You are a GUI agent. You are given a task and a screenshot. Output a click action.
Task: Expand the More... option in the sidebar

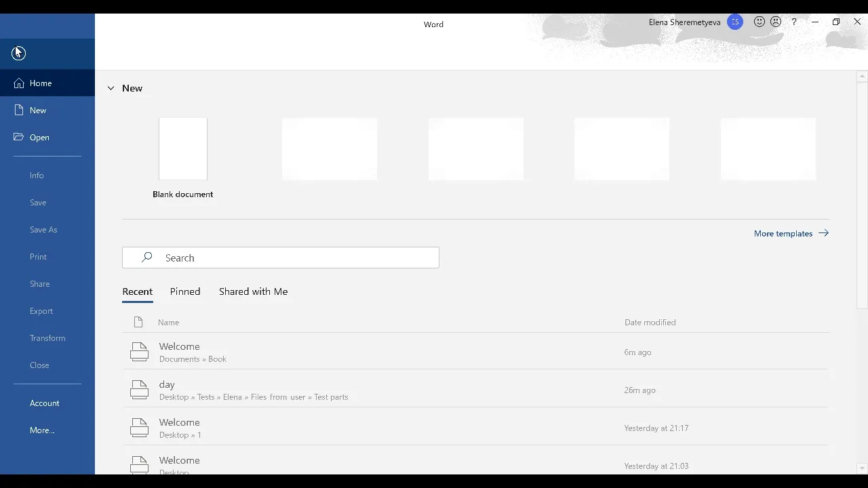41,430
